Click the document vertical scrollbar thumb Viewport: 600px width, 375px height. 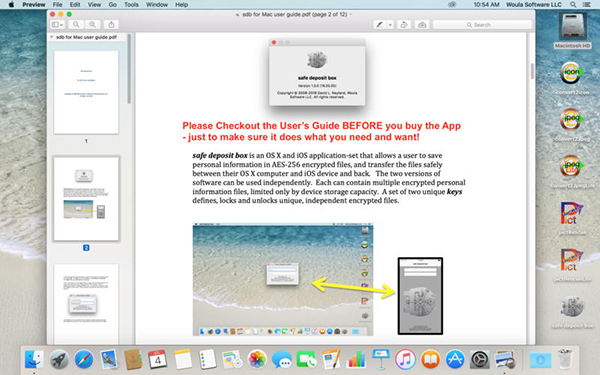tap(532, 71)
